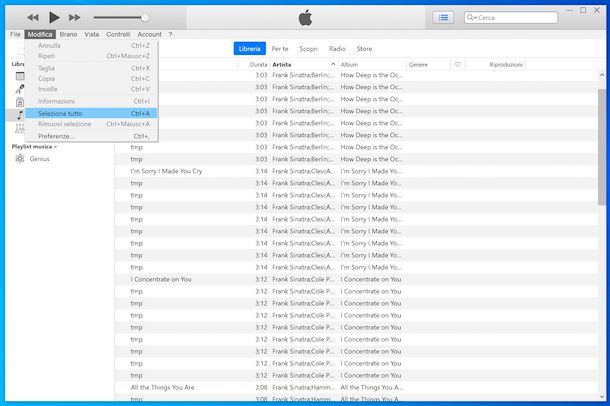Open the Scopri tab
This screenshot has height=406, width=610.
point(308,49)
